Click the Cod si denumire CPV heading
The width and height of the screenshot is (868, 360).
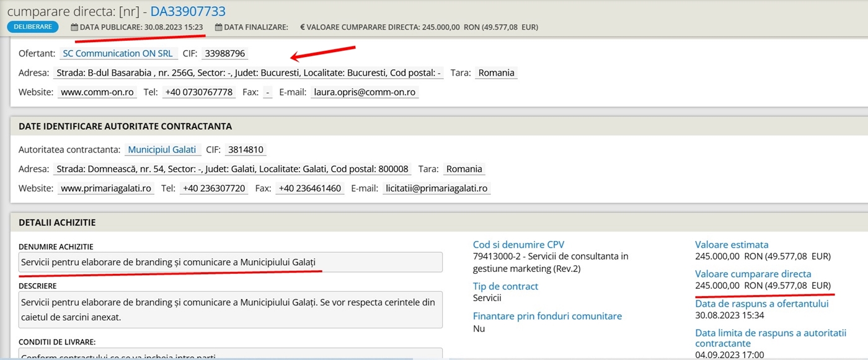pyautogui.click(x=518, y=245)
